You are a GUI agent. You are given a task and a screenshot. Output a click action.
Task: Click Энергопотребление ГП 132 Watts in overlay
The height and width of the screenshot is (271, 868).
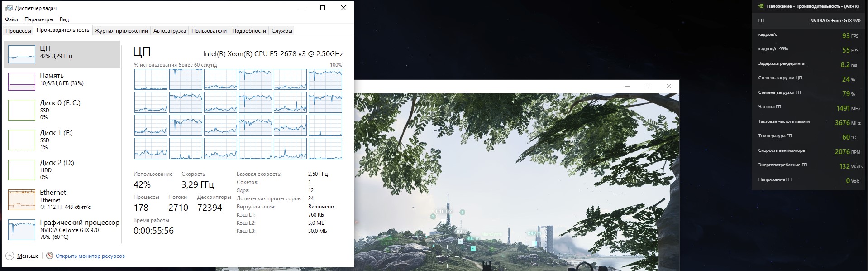[808, 166]
